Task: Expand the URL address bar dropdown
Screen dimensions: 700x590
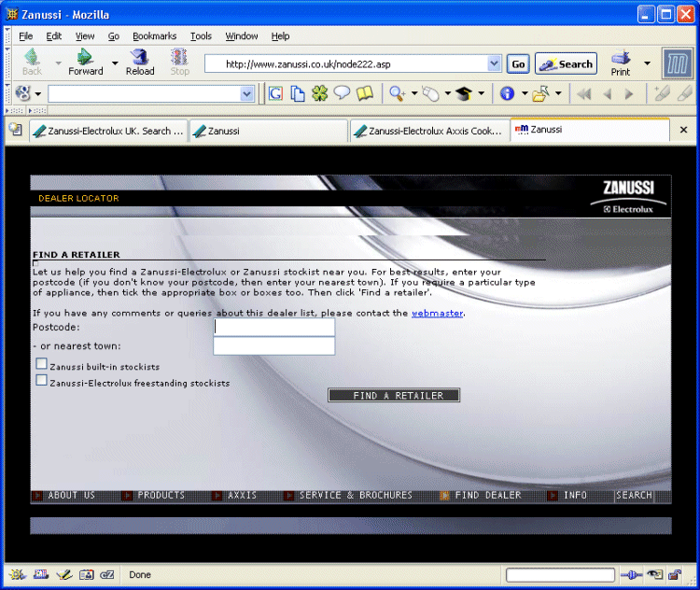Action: (x=494, y=63)
